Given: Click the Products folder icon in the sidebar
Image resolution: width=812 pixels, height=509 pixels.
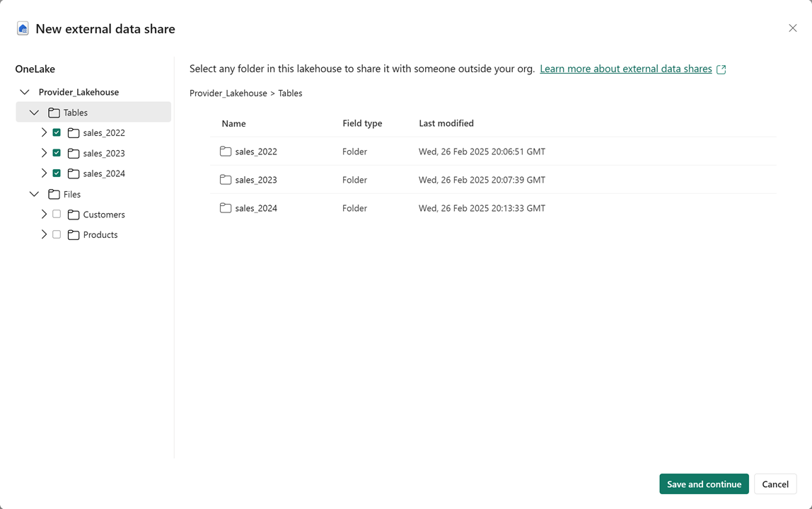Looking at the screenshot, I should point(74,234).
